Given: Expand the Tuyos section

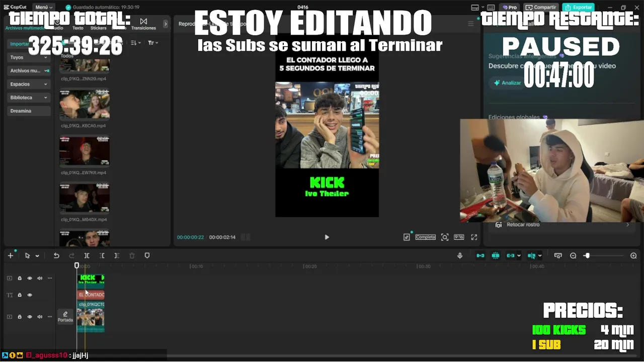Looking at the screenshot, I should pyautogui.click(x=29, y=57).
